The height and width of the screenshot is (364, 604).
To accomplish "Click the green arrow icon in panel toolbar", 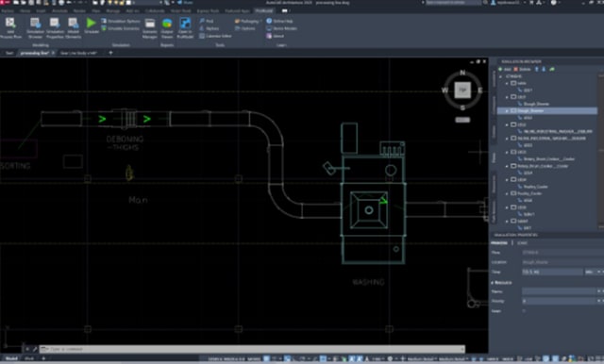I will [x=552, y=69].
